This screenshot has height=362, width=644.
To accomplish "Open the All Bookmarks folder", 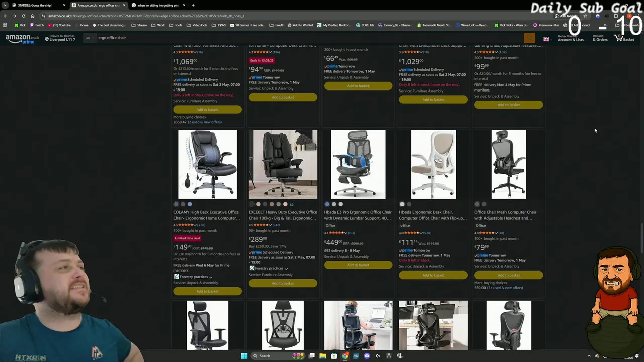I will click(x=628, y=25).
